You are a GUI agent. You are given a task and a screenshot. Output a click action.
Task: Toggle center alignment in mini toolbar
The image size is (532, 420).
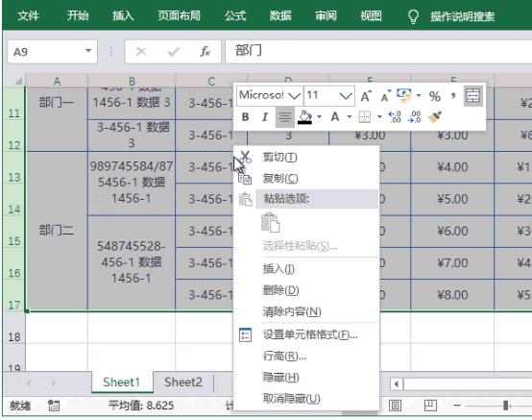click(x=284, y=117)
